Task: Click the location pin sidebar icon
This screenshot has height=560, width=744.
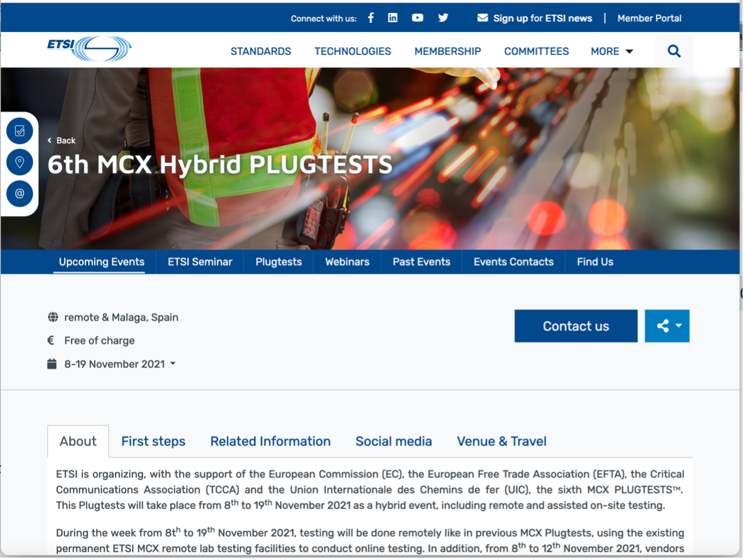Action: tap(19, 162)
